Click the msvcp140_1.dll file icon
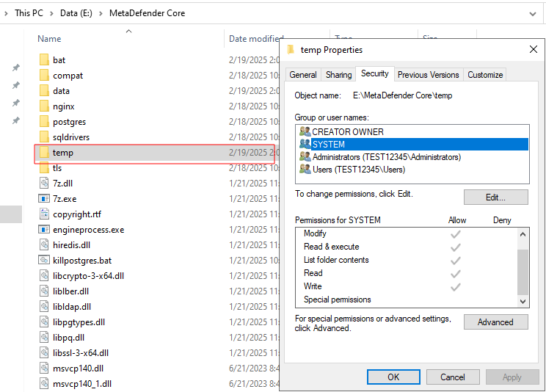The height and width of the screenshot is (392, 546). [44, 383]
